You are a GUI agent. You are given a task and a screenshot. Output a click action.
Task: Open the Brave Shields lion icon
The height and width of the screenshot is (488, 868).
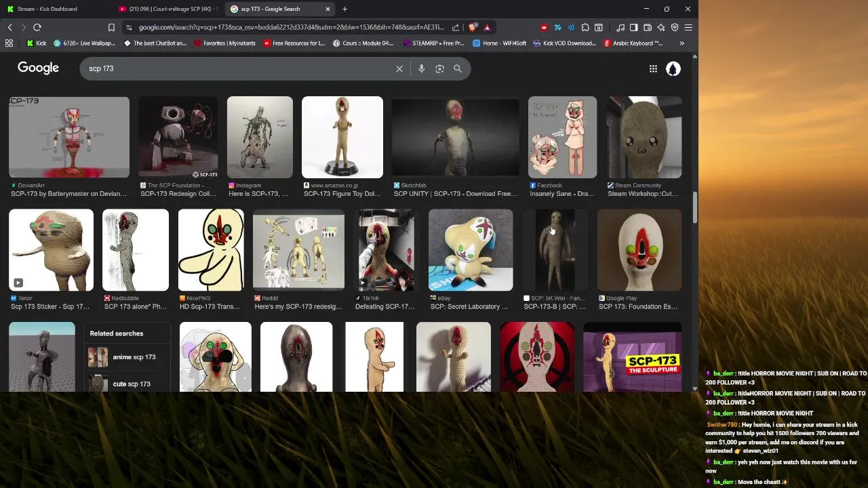point(473,27)
